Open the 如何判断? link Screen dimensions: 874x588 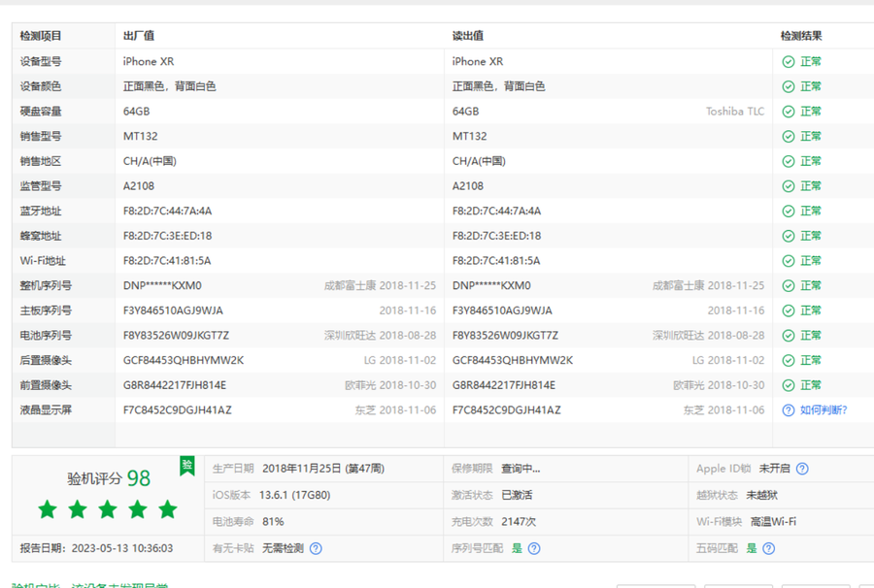click(824, 410)
